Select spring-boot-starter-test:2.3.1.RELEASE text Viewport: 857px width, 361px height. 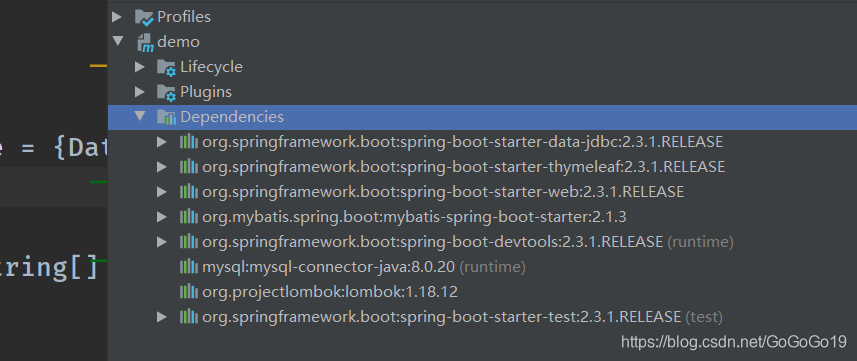(x=541, y=317)
